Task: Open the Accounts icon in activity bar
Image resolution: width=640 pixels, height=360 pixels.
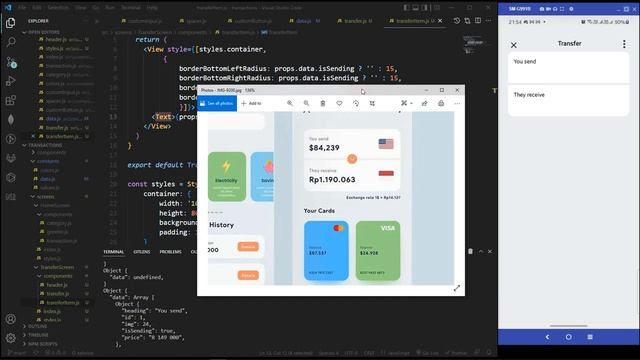Action: [11, 319]
